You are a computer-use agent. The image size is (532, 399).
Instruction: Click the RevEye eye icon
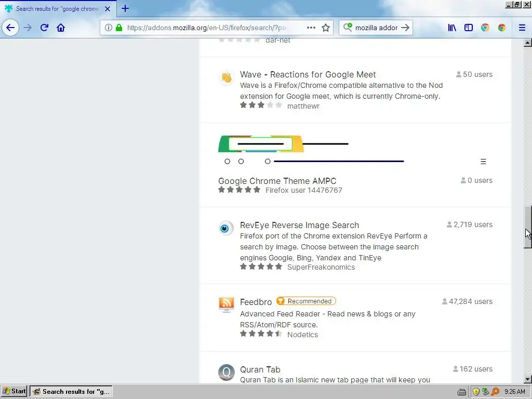coord(227,229)
